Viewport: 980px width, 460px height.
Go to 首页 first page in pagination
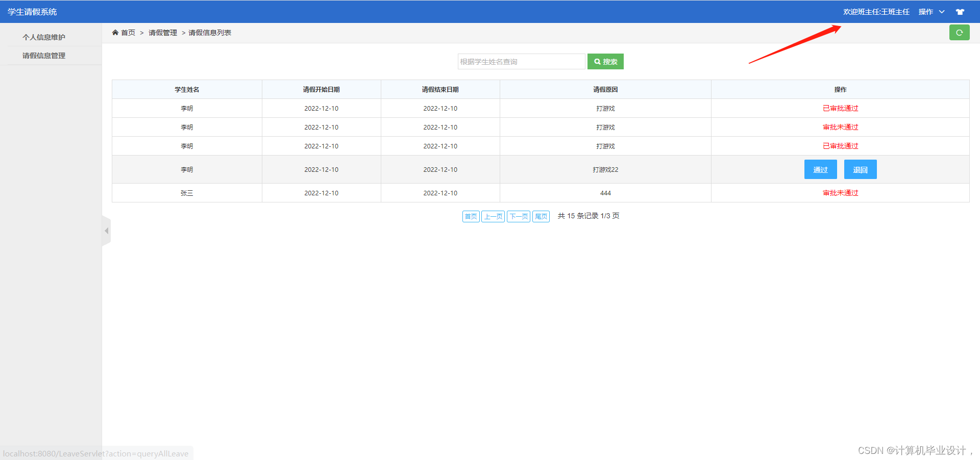[471, 216]
